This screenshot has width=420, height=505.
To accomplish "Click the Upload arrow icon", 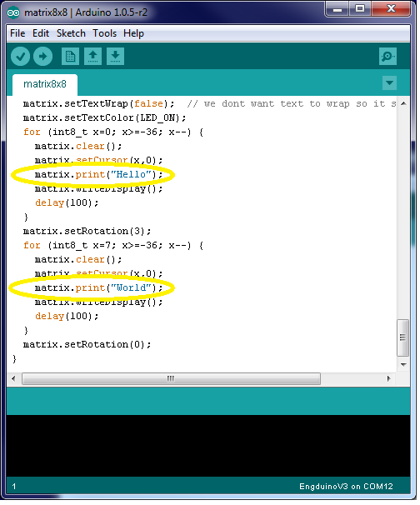I will tap(42, 57).
